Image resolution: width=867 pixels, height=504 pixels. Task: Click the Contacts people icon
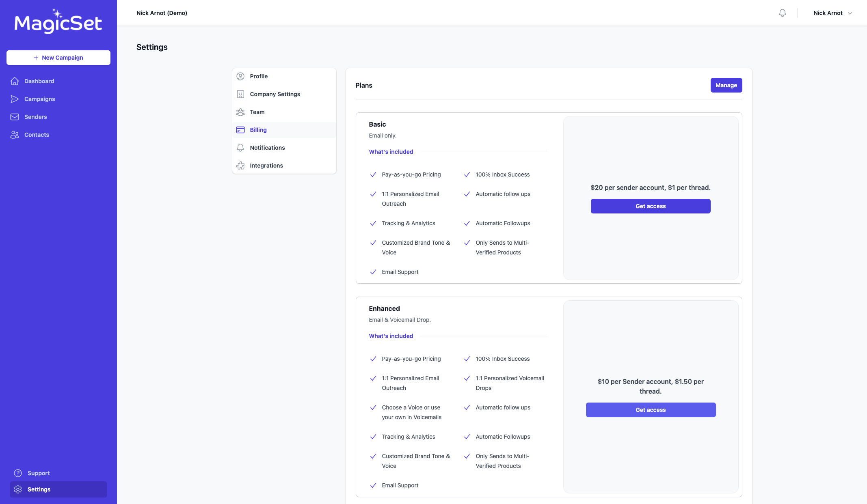click(15, 135)
